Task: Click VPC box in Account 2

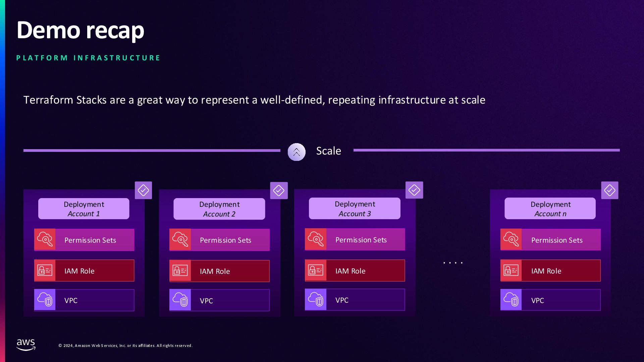Action: click(x=219, y=300)
